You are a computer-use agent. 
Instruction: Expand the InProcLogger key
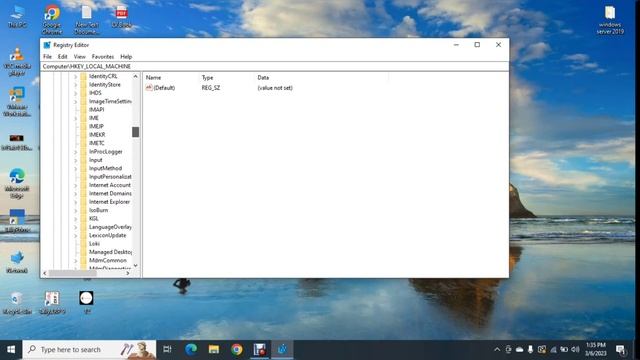(x=76, y=152)
